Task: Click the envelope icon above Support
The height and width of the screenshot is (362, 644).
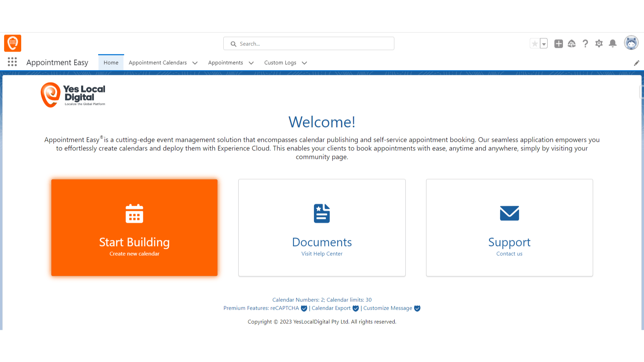Action: [509, 213]
